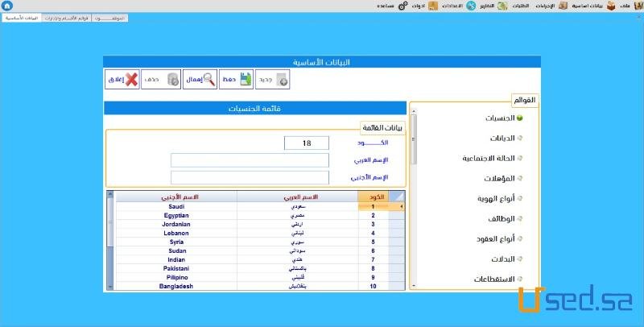Click the الإسم العربي input field
This screenshot has width=644, height=327.
(x=250, y=160)
